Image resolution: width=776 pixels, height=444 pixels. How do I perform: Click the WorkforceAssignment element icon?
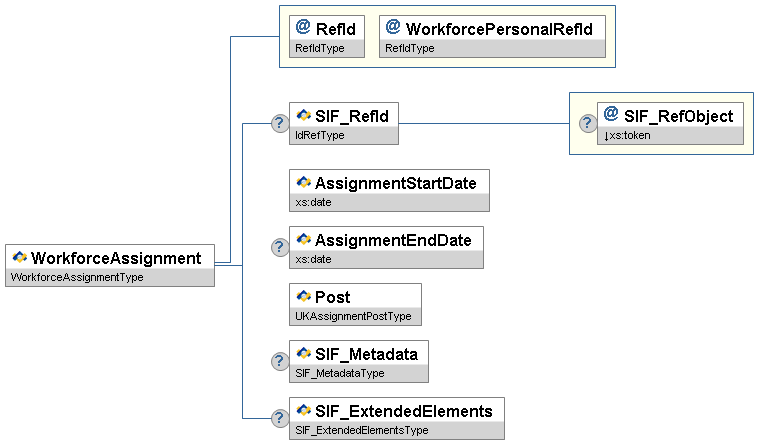click(x=19, y=258)
